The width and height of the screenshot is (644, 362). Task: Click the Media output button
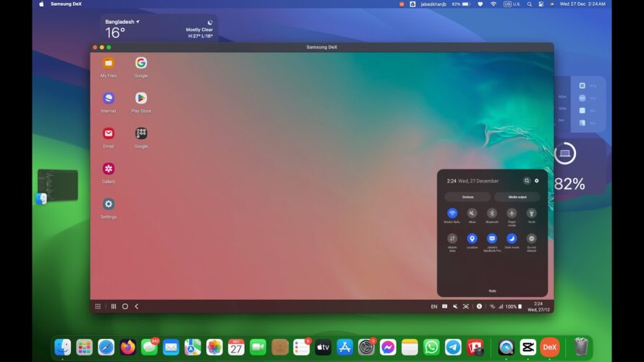click(x=517, y=197)
